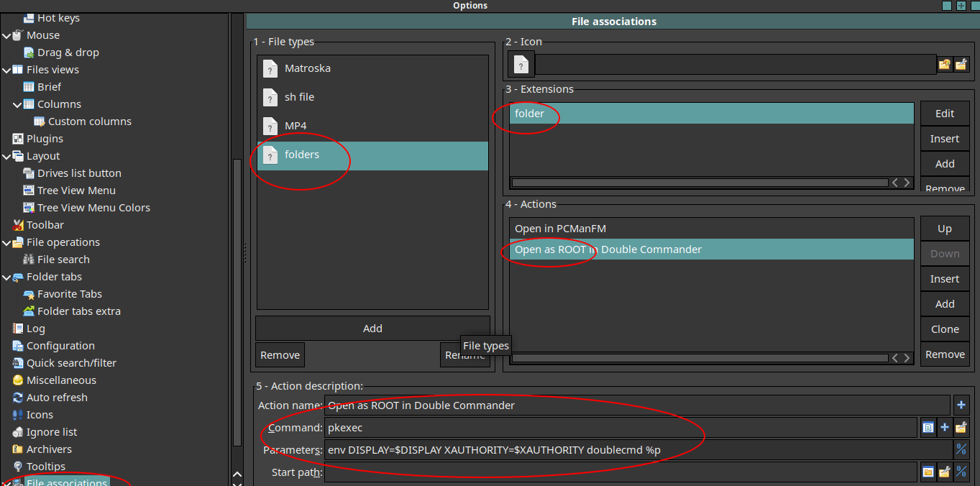Collapse the File operations node
This screenshot has width=980, height=486.
point(5,242)
